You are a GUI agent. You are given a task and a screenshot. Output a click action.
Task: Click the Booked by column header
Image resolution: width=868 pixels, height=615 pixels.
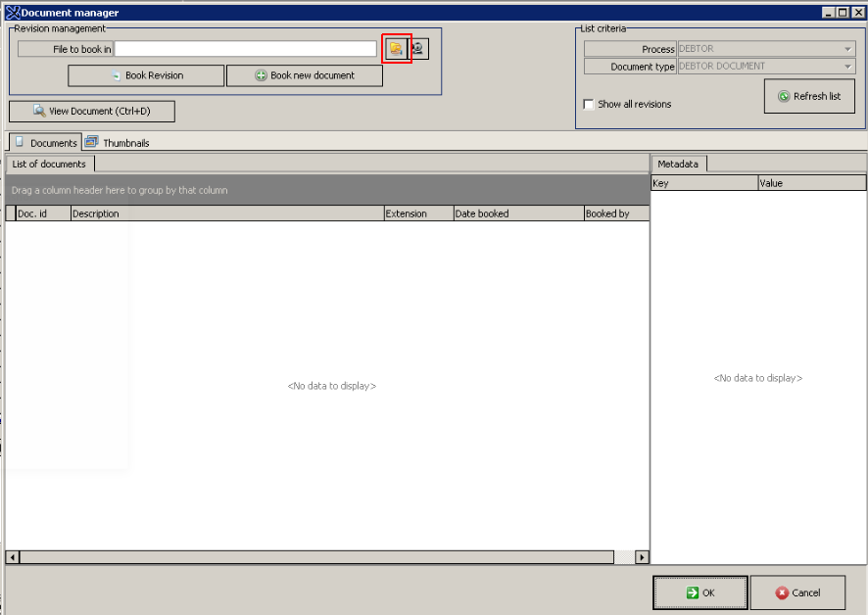616,213
